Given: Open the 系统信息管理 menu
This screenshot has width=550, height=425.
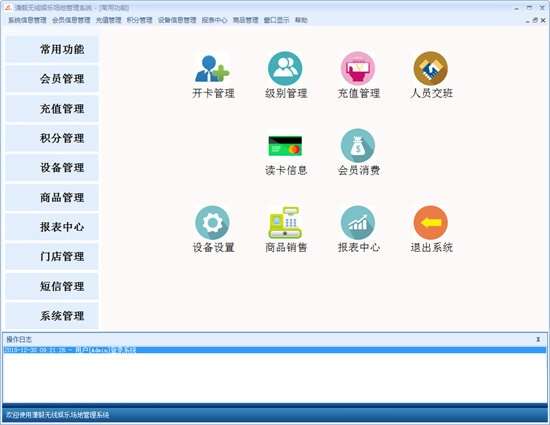Looking at the screenshot, I should [x=27, y=20].
